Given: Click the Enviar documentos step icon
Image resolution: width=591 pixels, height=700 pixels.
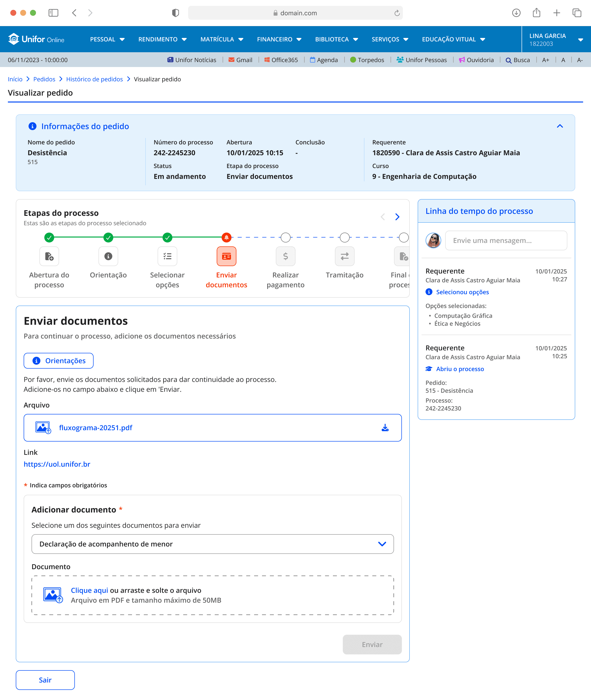Looking at the screenshot, I should [x=226, y=256].
